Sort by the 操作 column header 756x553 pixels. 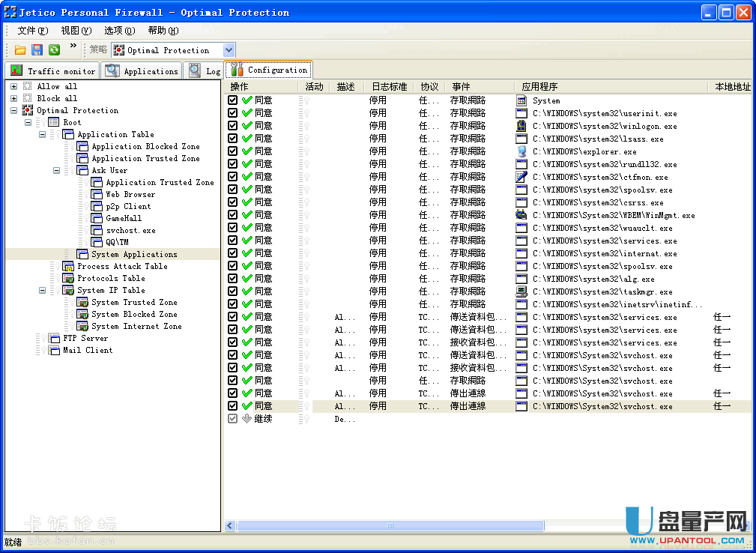pos(261,87)
